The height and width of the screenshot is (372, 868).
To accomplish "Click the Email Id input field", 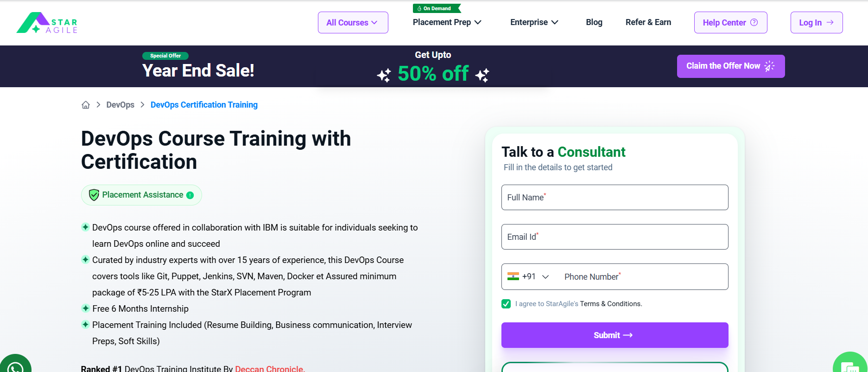I will click(x=615, y=237).
